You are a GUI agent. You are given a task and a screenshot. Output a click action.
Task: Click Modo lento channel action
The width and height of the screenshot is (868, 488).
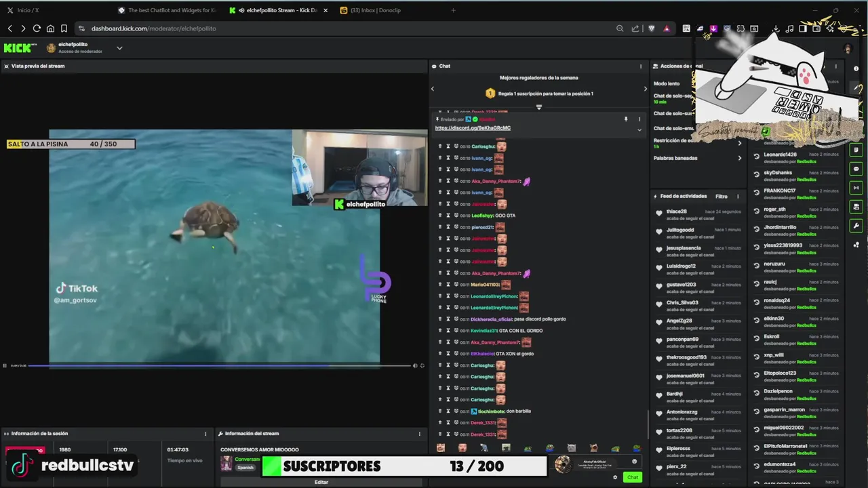(667, 83)
